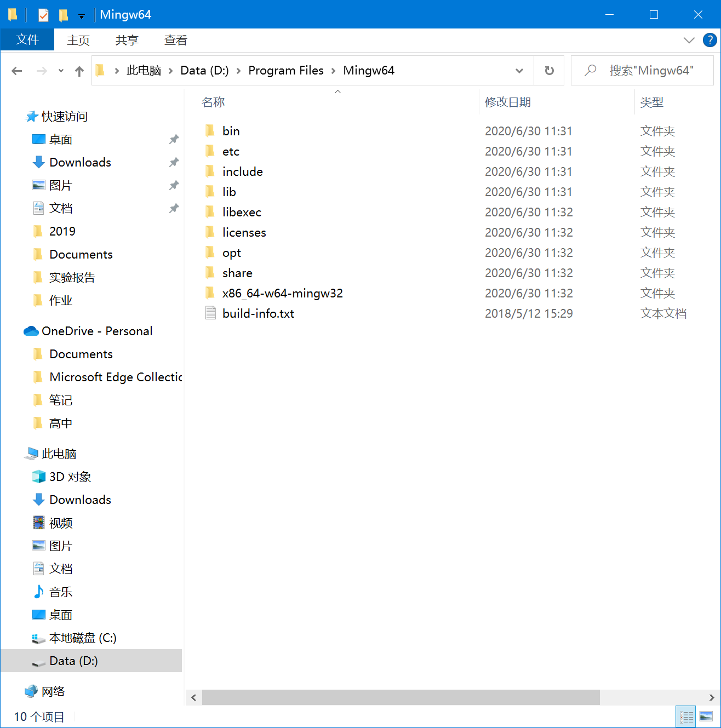Click Data (D:) in the address breadcrumb
The height and width of the screenshot is (728, 721).
click(x=204, y=71)
